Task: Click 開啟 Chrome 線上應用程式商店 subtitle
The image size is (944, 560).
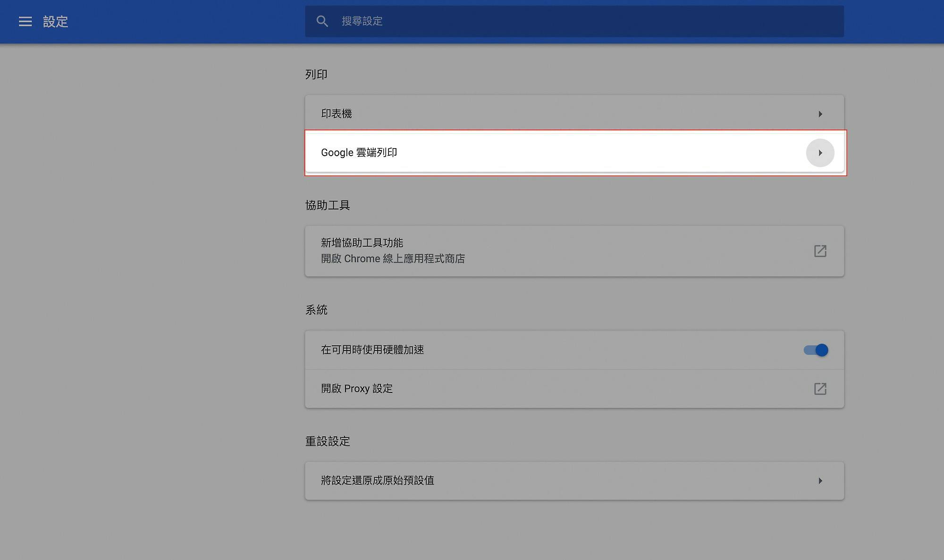Action: pos(393,259)
